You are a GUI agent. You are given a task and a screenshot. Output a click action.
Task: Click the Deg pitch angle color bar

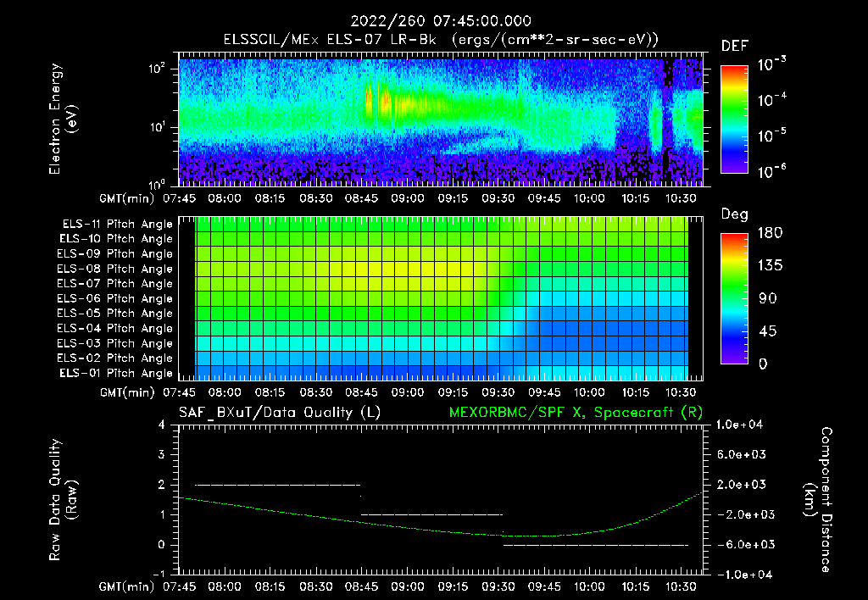tap(734, 298)
